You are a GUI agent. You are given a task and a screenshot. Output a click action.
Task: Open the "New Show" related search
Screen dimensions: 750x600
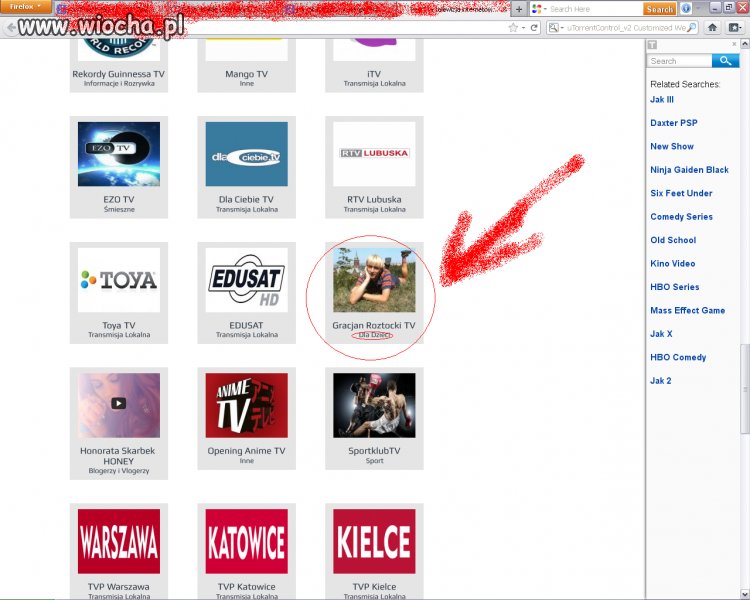(672, 146)
